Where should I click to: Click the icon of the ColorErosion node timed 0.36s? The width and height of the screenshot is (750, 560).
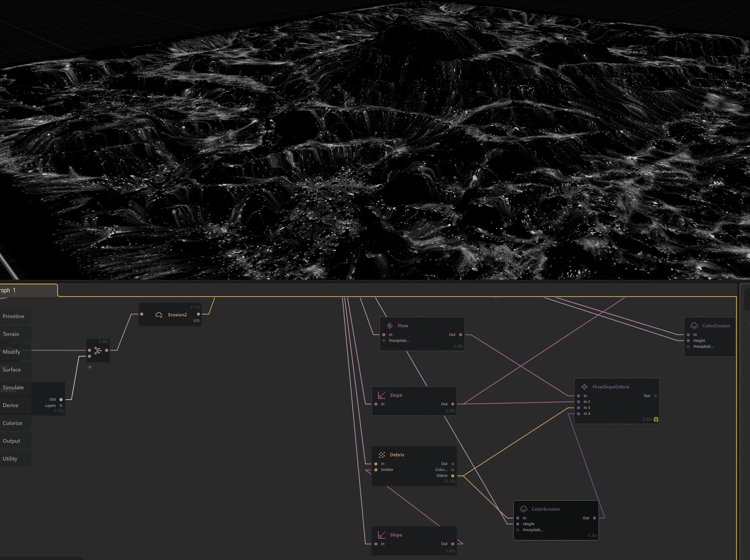coord(524,509)
